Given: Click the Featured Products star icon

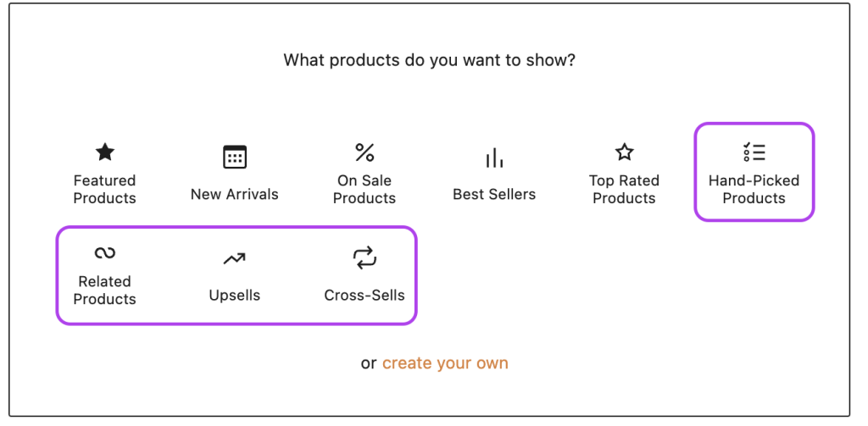Looking at the screenshot, I should (x=104, y=152).
